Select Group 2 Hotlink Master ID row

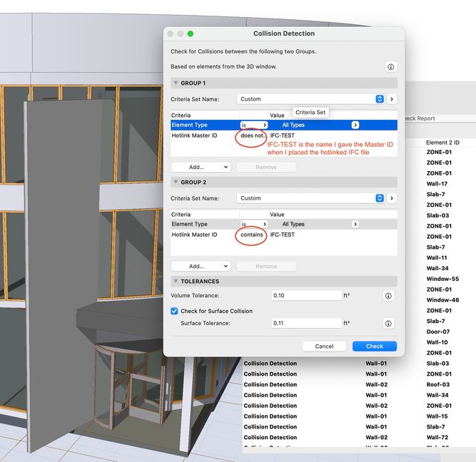(284, 235)
